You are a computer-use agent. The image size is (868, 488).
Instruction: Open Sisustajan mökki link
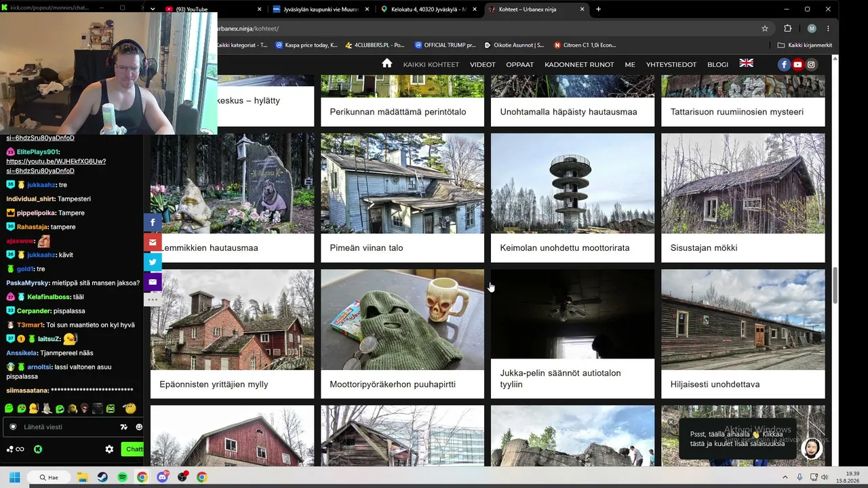tap(704, 248)
